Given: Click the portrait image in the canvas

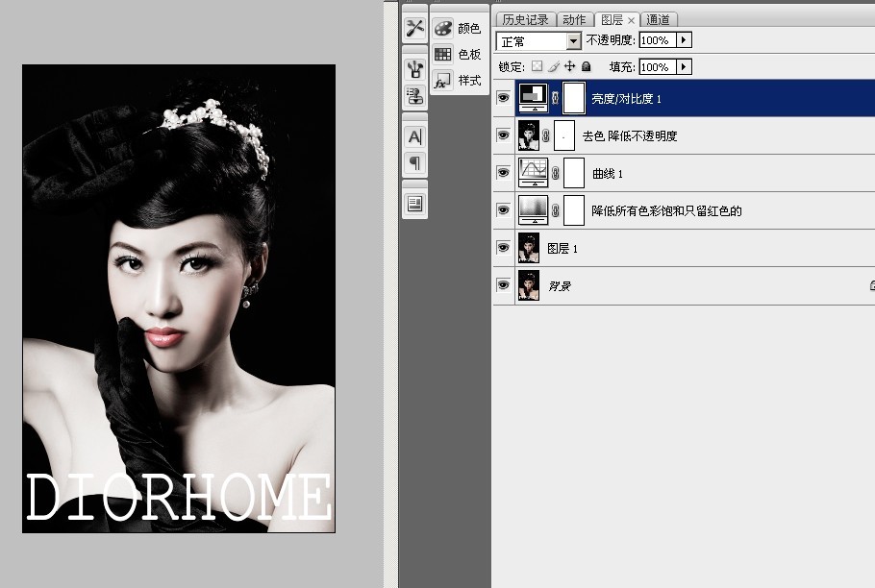Looking at the screenshot, I should coord(179,299).
